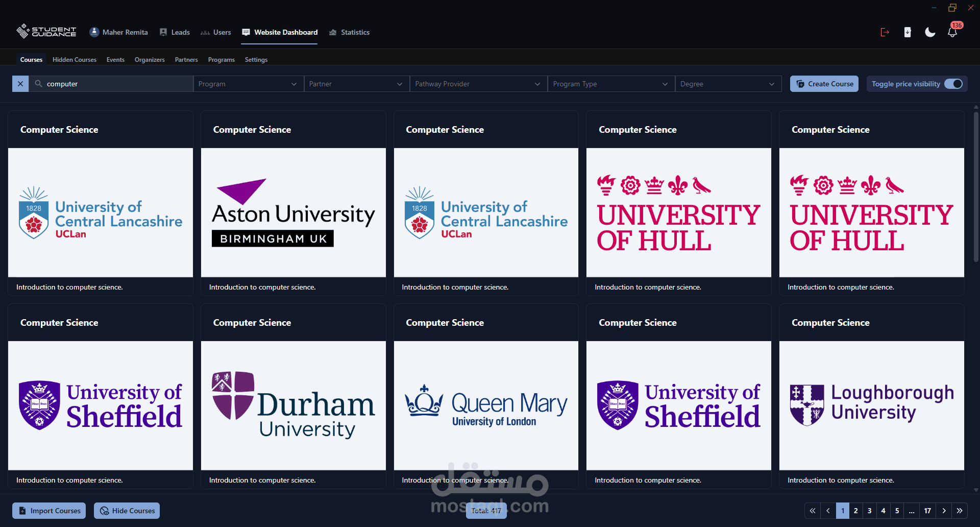Screen dimensions: 980x527
Task: Switch to the Settings tab
Action: [x=256, y=60]
